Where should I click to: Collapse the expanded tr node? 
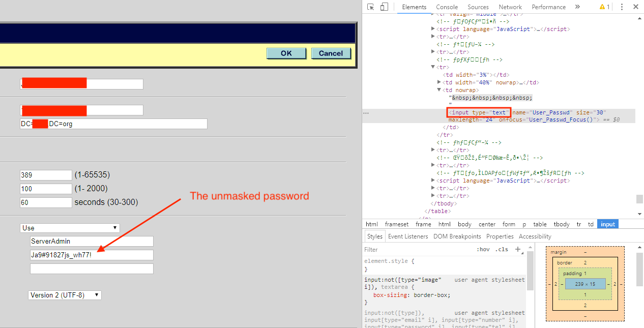pos(433,67)
